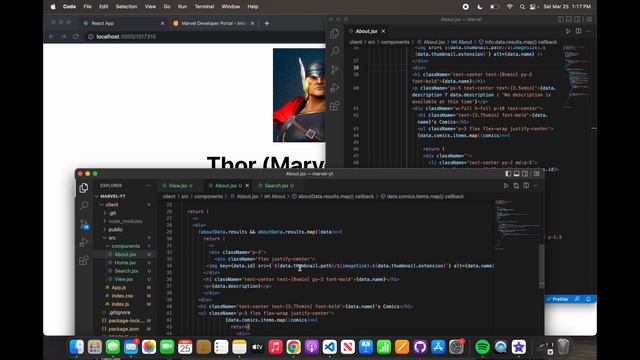Click Run button in front editor toolbar
The width and height of the screenshot is (640, 360).
pos(506,186)
